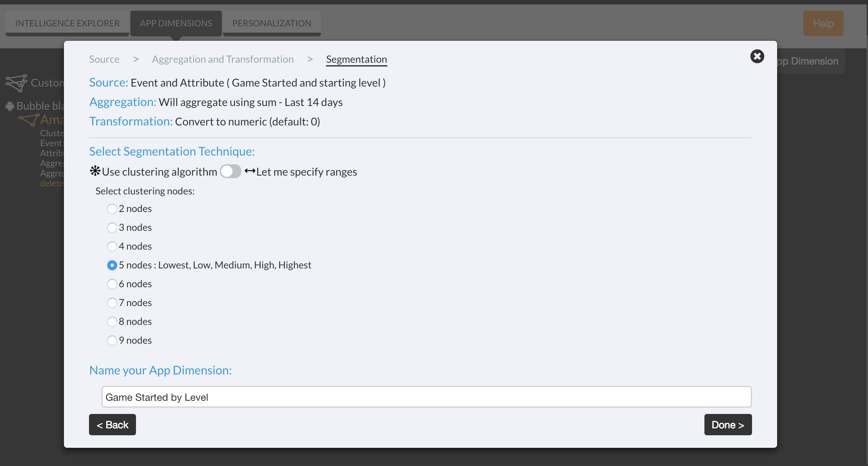
Task: Choose the 6 nodes option
Action: point(112,284)
